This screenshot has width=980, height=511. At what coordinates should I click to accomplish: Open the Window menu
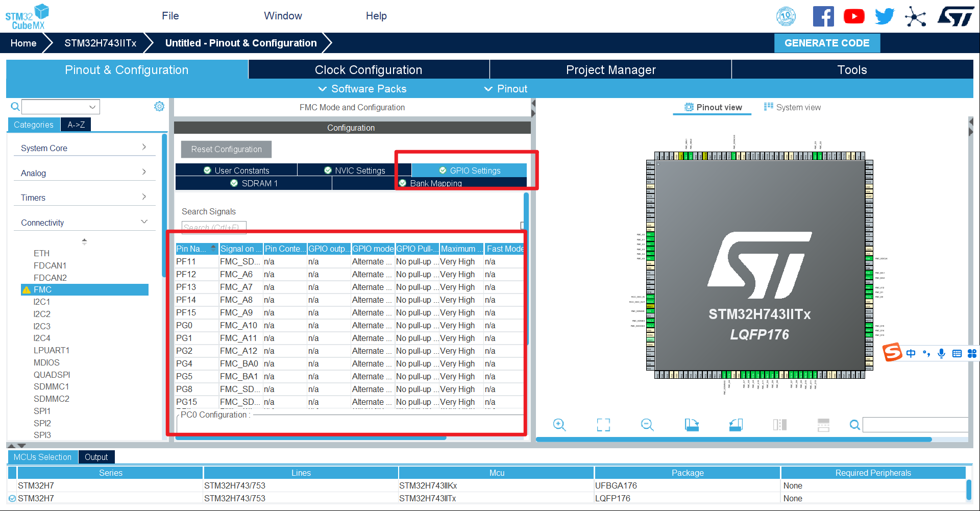(x=283, y=16)
